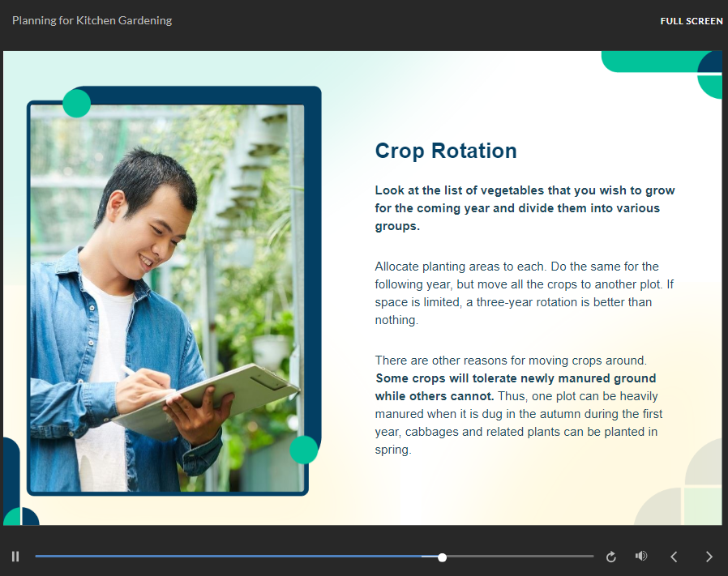The height and width of the screenshot is (576, 728).
Task: Replay the current slide
Action: [x=611, y=557]
